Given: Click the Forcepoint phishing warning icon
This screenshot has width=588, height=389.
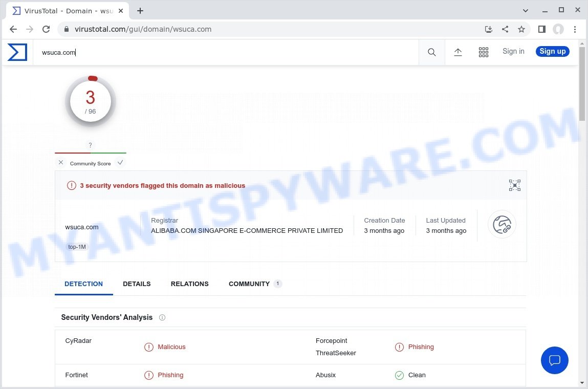Looking at the screenshot, I should pyautogui.click(x=399, y=347).
